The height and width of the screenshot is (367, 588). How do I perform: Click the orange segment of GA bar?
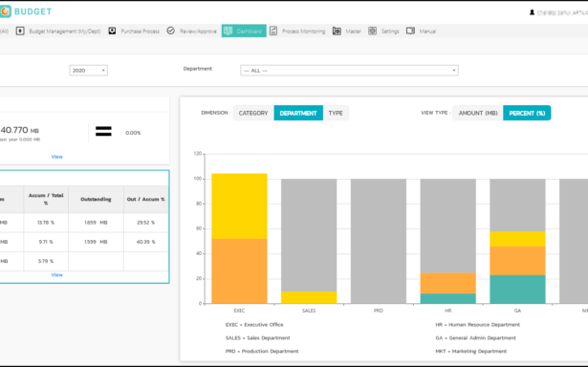coord(517,261)
